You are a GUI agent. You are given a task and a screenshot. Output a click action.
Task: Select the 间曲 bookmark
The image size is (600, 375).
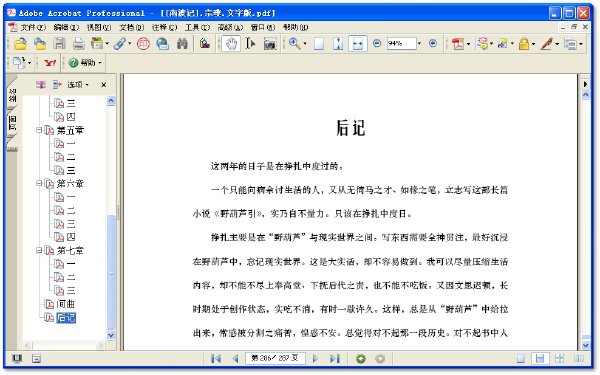pyautogui.click(x=65, y=304)
